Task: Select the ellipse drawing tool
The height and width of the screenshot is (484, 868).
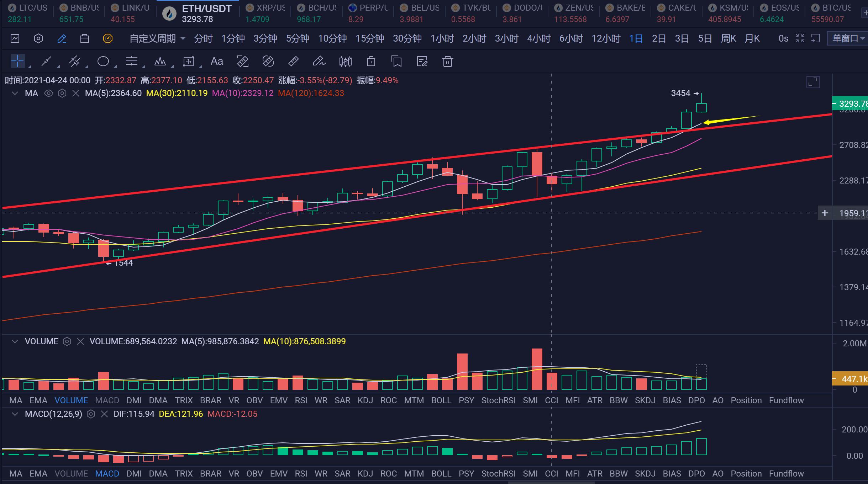Action: click(x=103, y=62)
